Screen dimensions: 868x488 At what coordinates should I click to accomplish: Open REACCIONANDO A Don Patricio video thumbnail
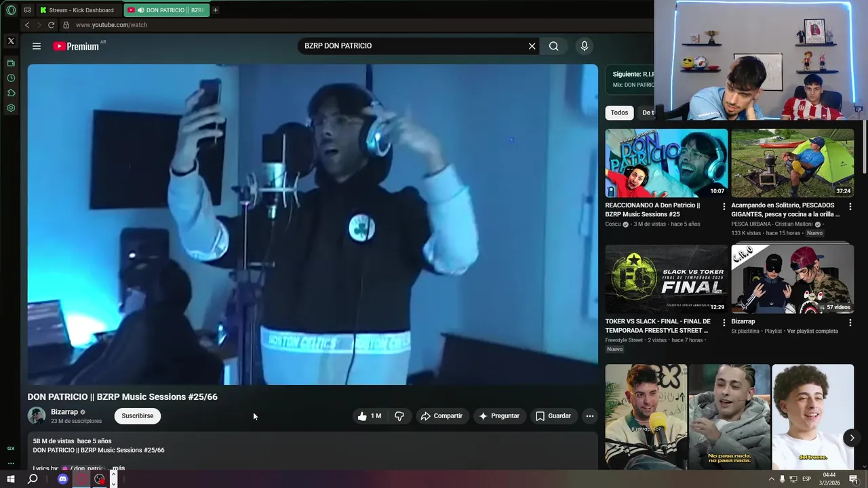(667, 163)
